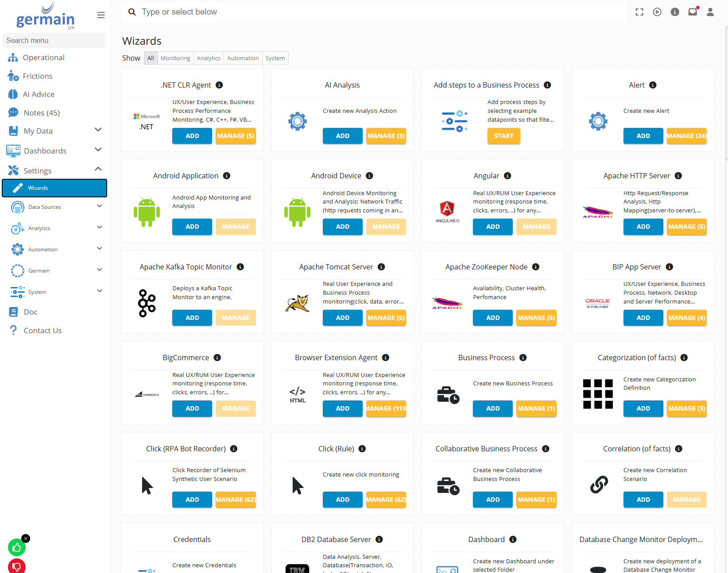Collapse the Settings menu section
This screenshot has height=573, width=728.
pos(98,169)
